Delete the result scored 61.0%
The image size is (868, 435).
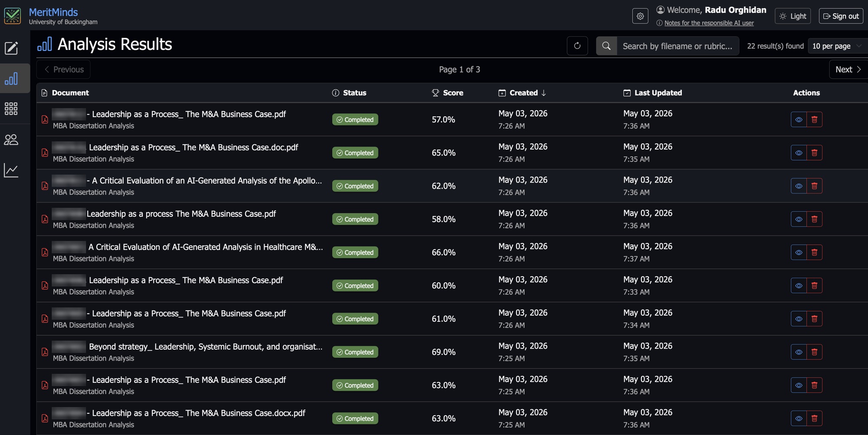point(814,319)
